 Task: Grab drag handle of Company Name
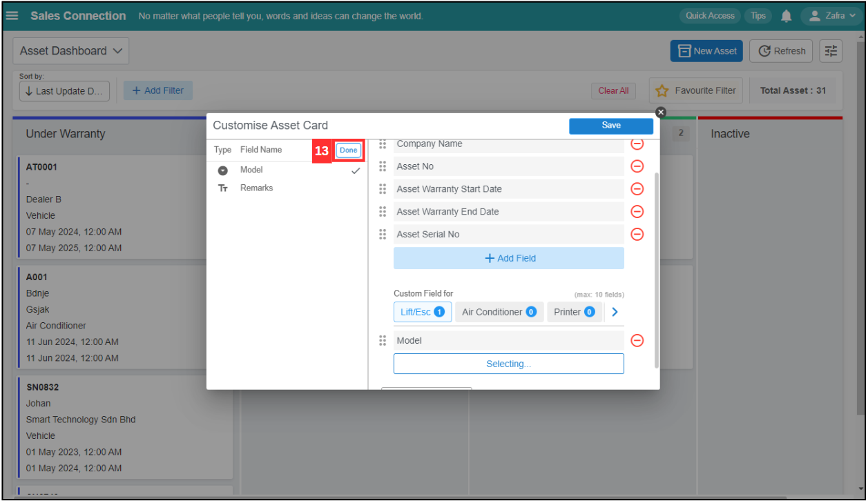coord(383,144)
